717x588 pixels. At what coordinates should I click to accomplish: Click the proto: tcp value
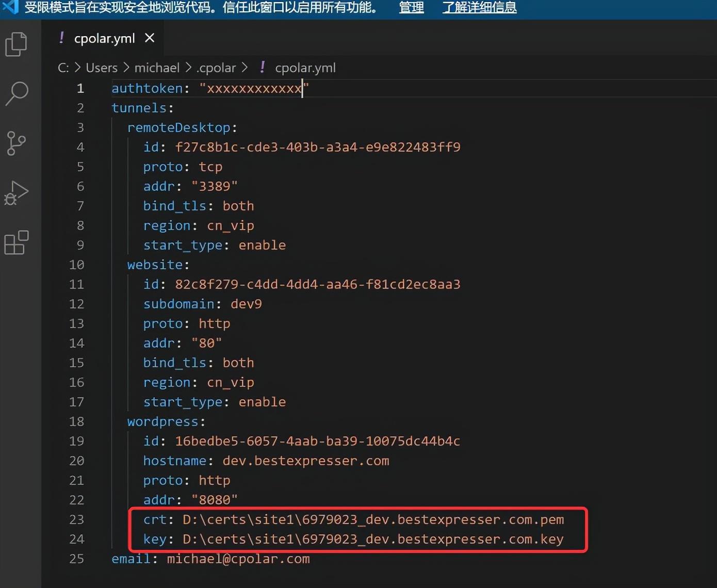[210, 167]
